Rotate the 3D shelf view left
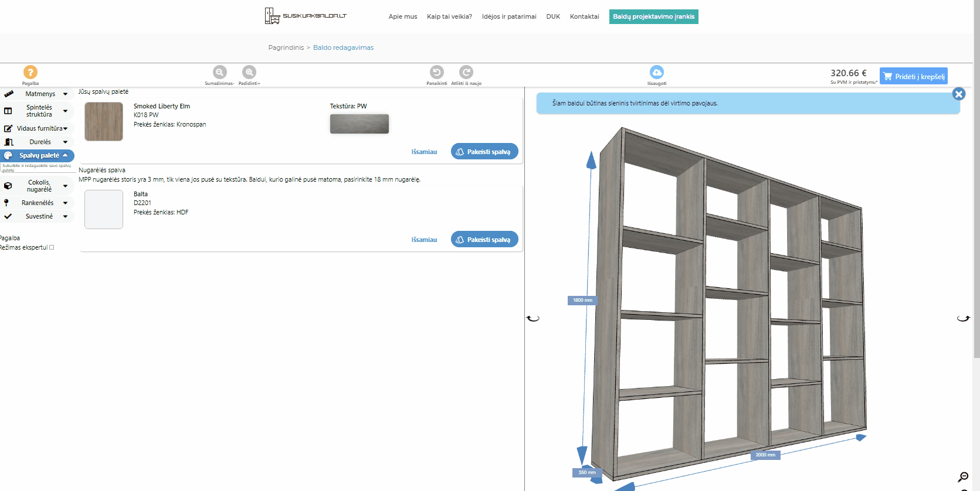Screen dimensions: 980x491 tap(533, 319)
